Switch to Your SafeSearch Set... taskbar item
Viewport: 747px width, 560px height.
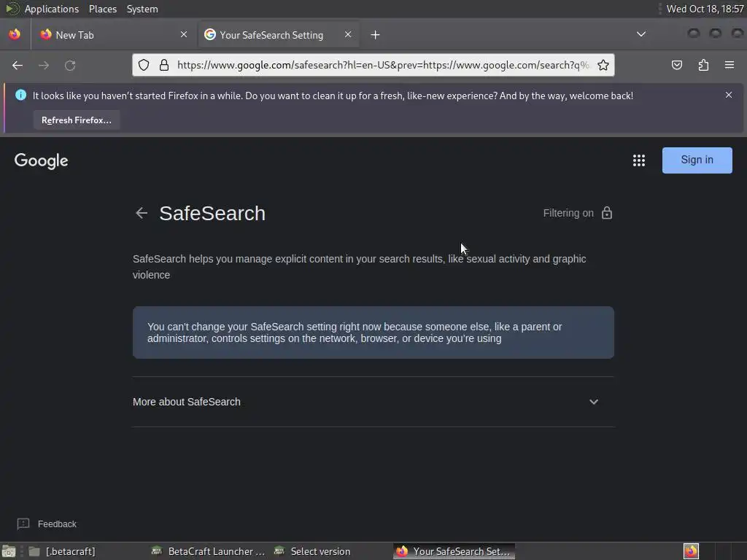tap(454, 551)
